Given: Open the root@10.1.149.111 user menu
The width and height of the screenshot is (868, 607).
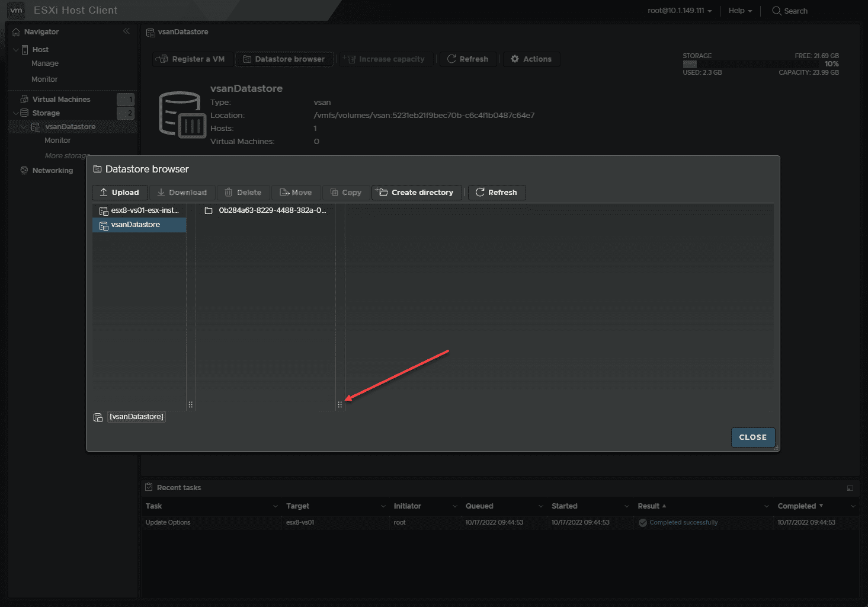Looking at the screenshot, I should (x=680, y=11).
